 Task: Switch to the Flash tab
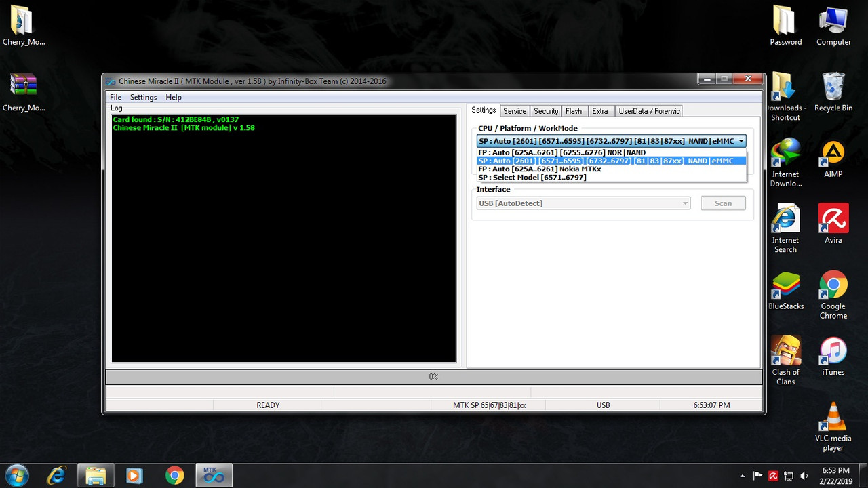pos(574,111)
